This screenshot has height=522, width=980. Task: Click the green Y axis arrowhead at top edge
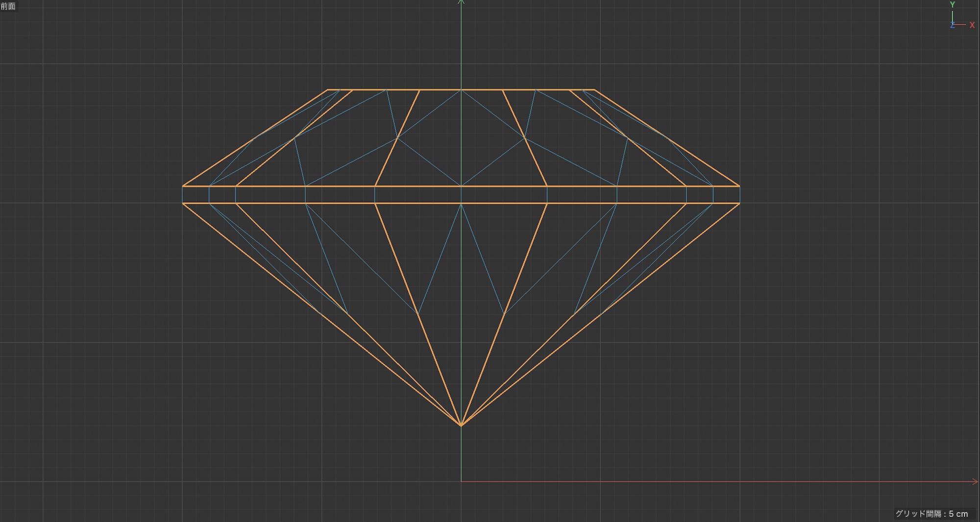461,2
